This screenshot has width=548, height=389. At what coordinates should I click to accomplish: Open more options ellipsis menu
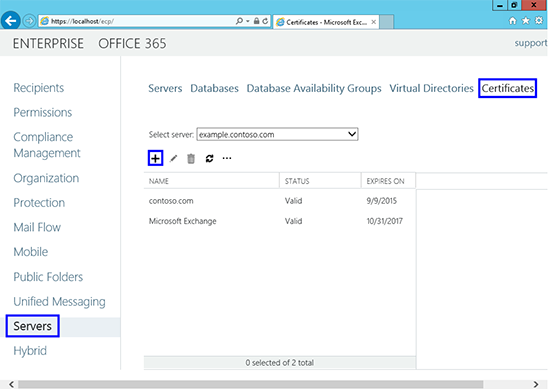[227, 158]
